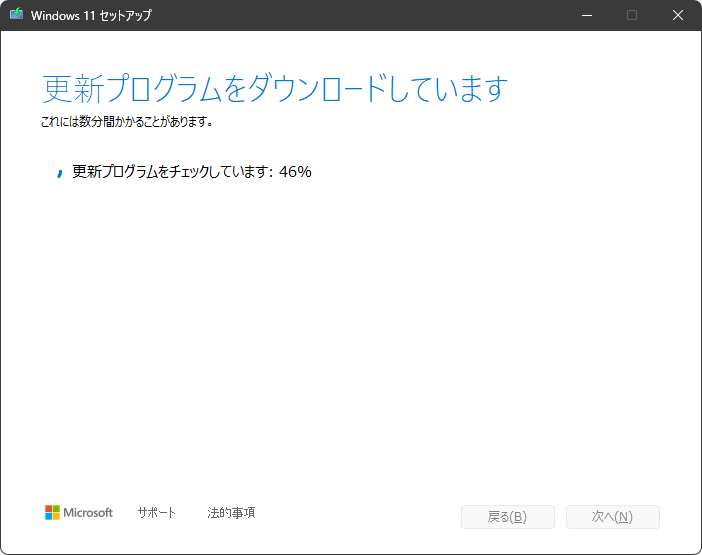
Task: Click the Microsoft logo
Action: 79,512
